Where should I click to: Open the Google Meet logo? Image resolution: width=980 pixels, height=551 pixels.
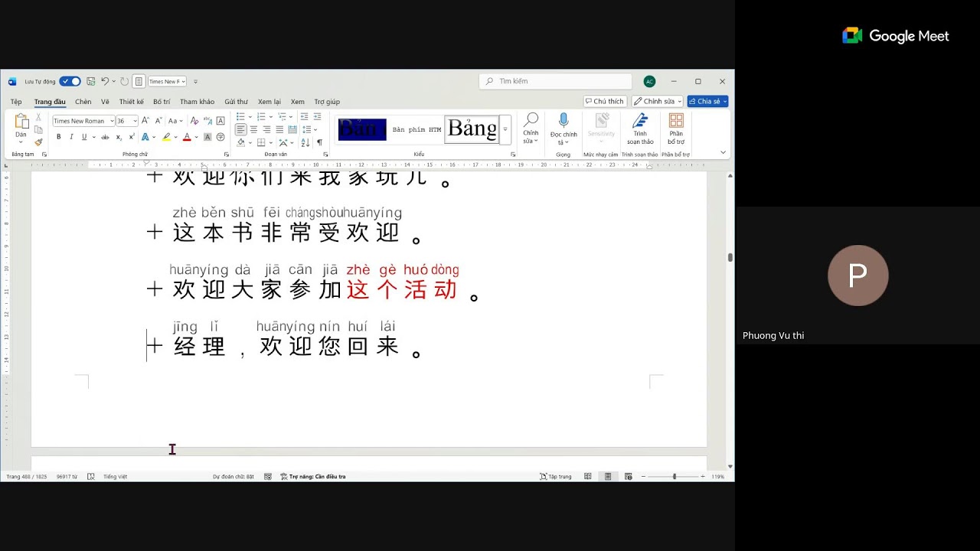tap(896, 36)
